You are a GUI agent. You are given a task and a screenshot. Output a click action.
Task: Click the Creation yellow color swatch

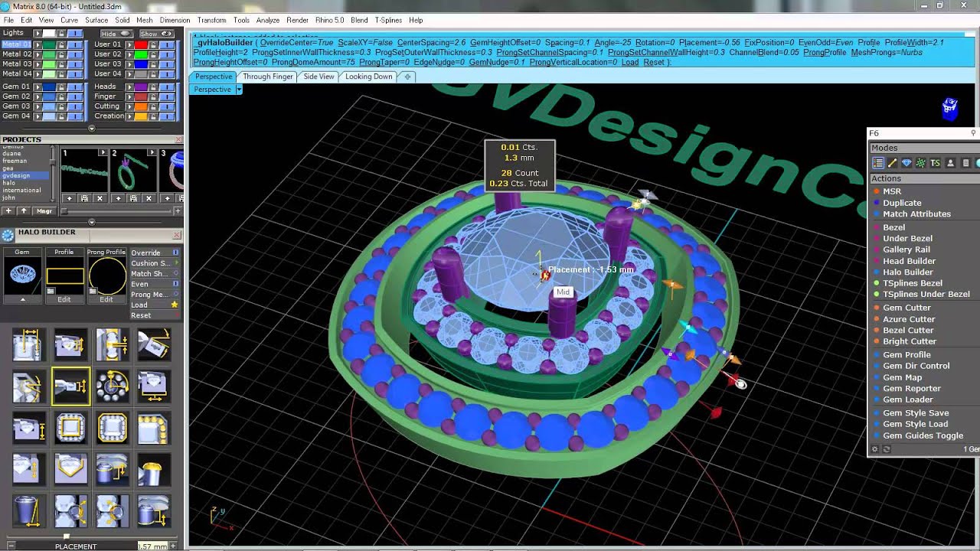tap(141, 116)
